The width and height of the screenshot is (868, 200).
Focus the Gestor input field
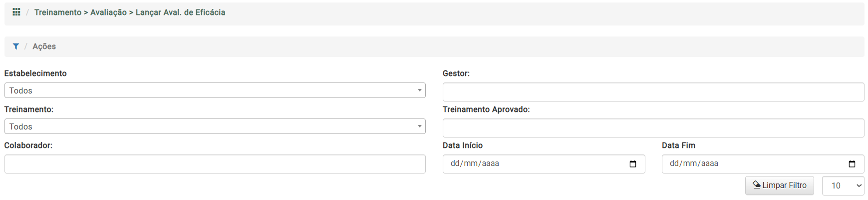[653, 92]
